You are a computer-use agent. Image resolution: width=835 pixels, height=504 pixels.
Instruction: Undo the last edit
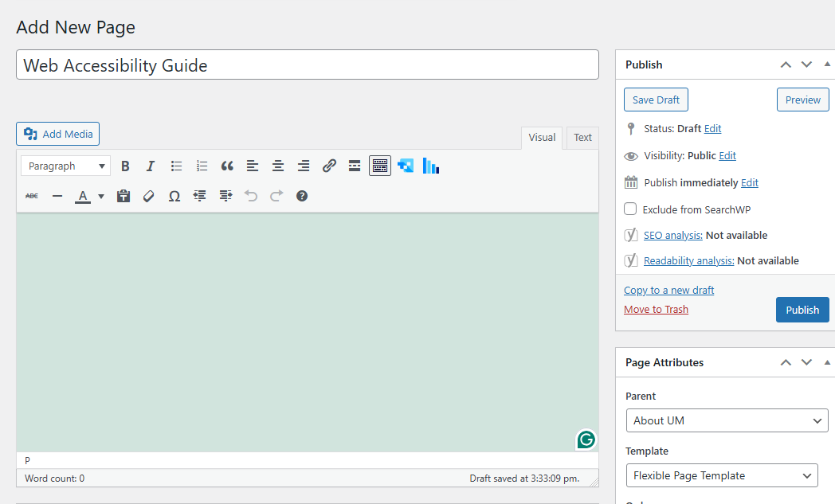click(251, 196)
